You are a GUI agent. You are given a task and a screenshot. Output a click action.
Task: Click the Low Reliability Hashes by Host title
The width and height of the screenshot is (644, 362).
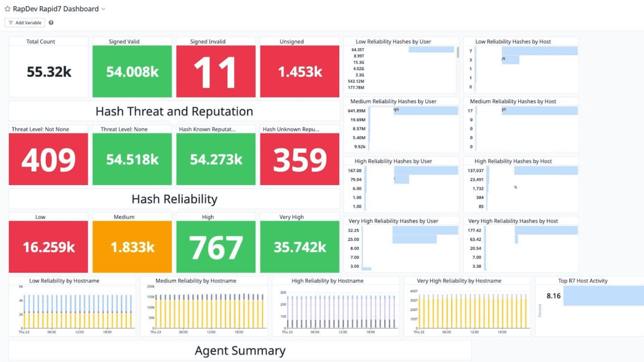pos(513,42)
